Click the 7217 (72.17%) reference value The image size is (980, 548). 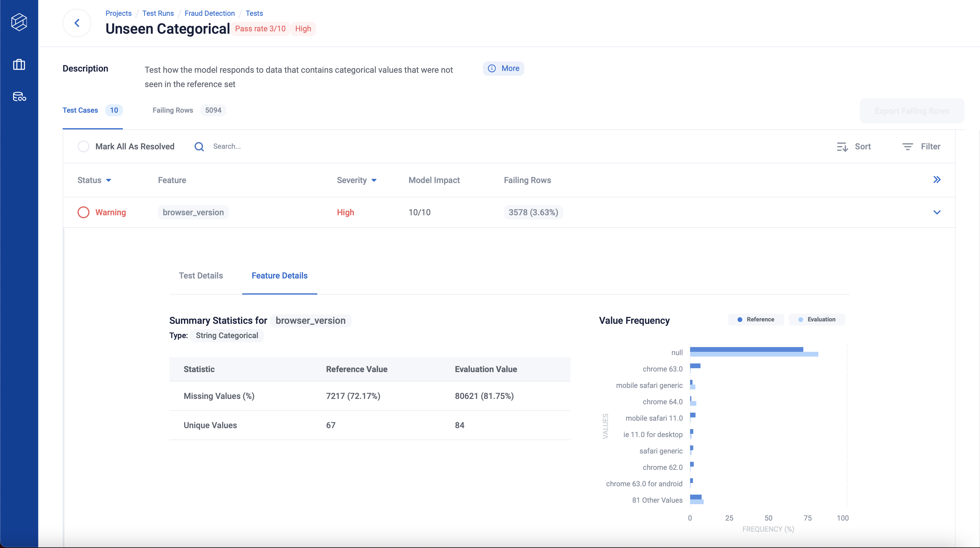[353, 396]
